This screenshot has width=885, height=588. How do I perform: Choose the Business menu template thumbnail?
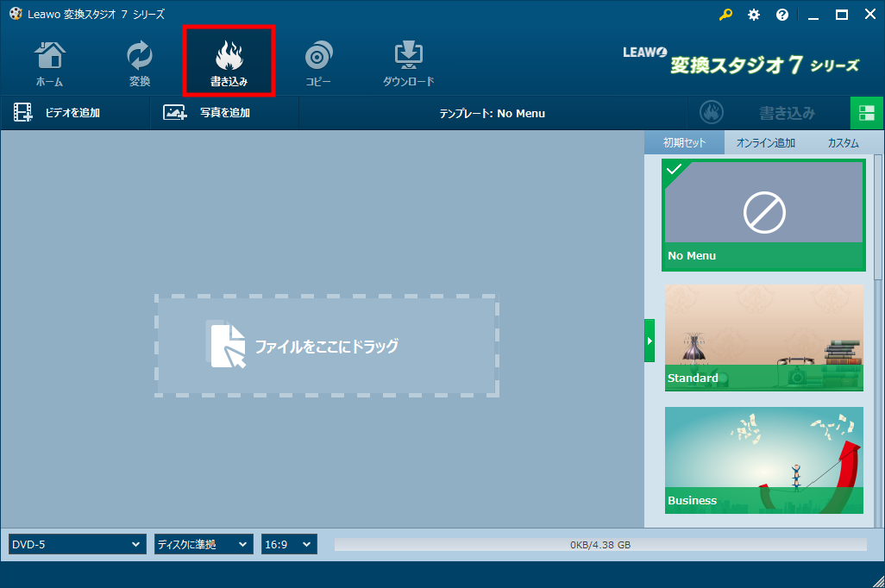pyautogui.click(x=763, y=460)
